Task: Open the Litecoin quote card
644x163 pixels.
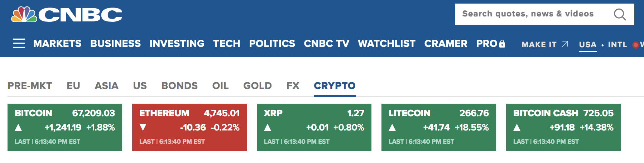Action: [439, 127]
